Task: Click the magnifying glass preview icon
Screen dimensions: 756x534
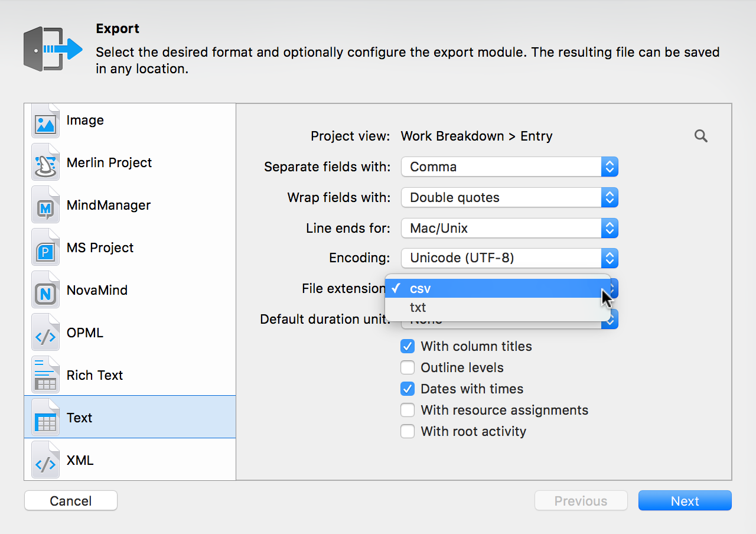Action: tap(701, 136)
